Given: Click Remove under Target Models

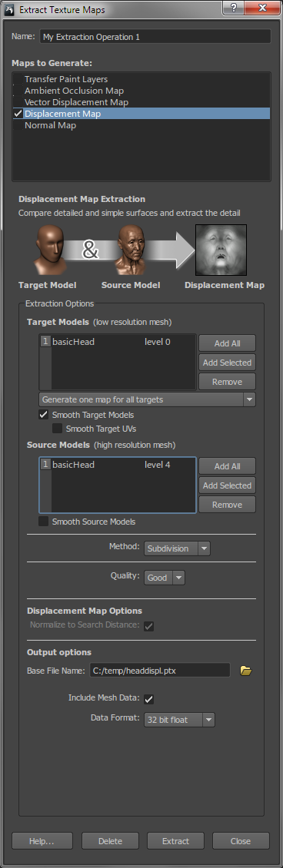Looking at the screenshot, I should (227, 382).
